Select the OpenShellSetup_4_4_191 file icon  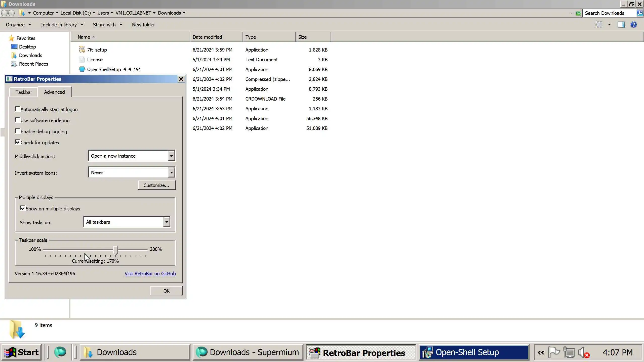pos(82,69)
